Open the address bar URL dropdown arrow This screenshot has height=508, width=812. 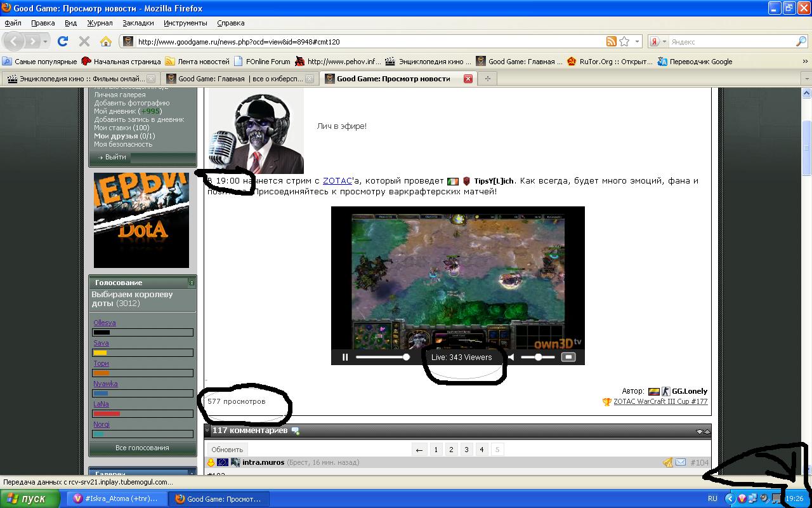coord(638,41)
